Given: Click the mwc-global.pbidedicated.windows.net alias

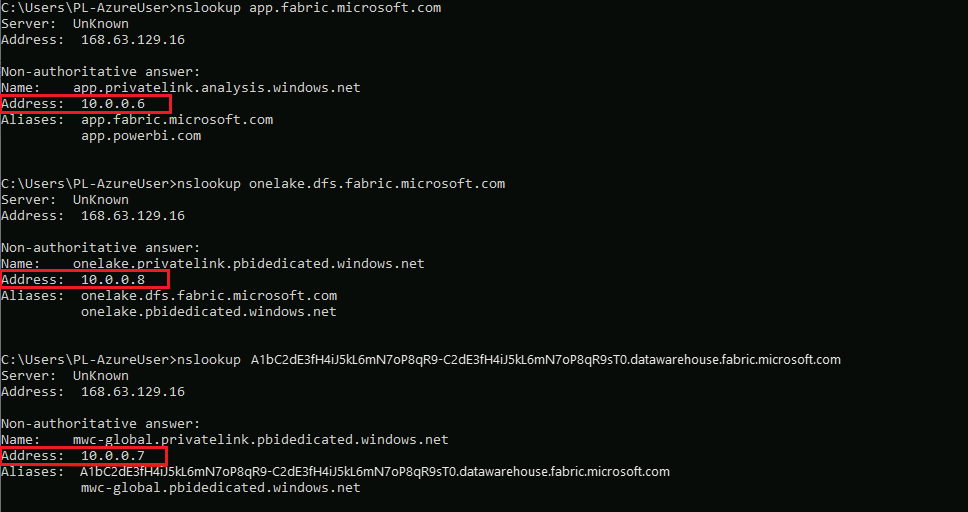Looking at the screenshot, I should [220, 488].
